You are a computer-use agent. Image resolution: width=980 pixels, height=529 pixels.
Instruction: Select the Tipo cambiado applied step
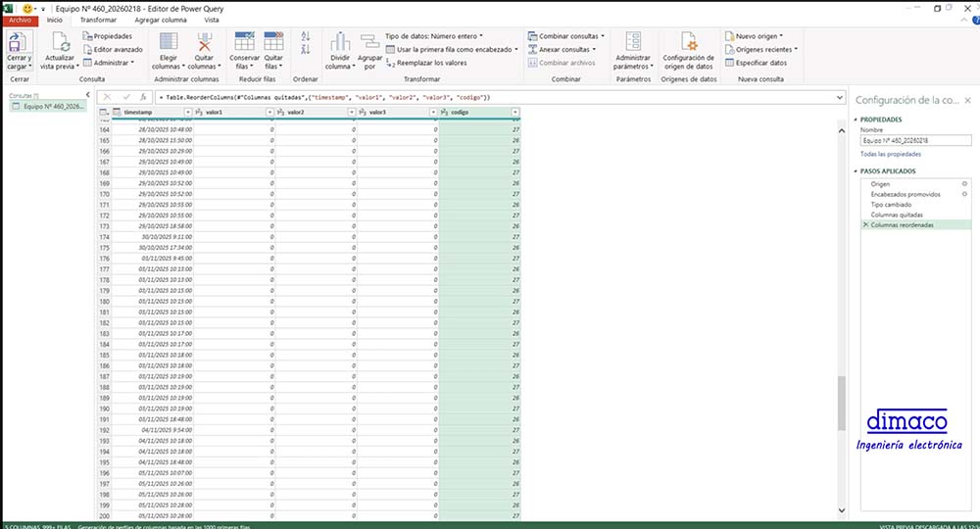891,205
